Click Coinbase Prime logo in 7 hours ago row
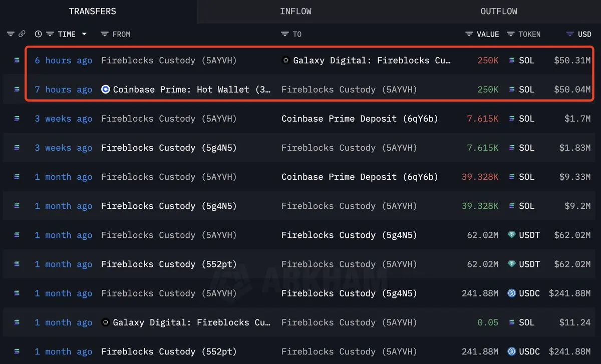601x364 pixels. pos(105,89)
